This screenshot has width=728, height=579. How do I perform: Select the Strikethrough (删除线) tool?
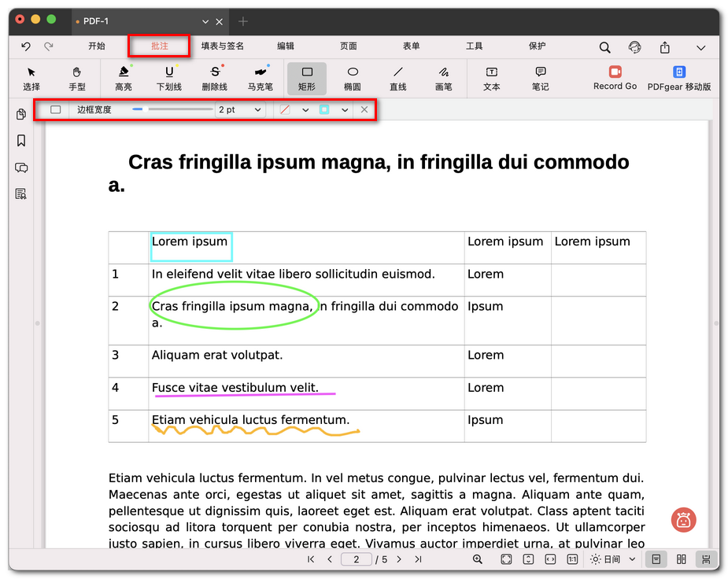215,78
